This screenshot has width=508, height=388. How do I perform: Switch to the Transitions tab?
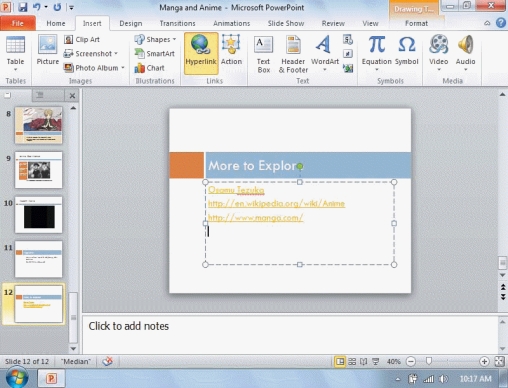[177, 23]
